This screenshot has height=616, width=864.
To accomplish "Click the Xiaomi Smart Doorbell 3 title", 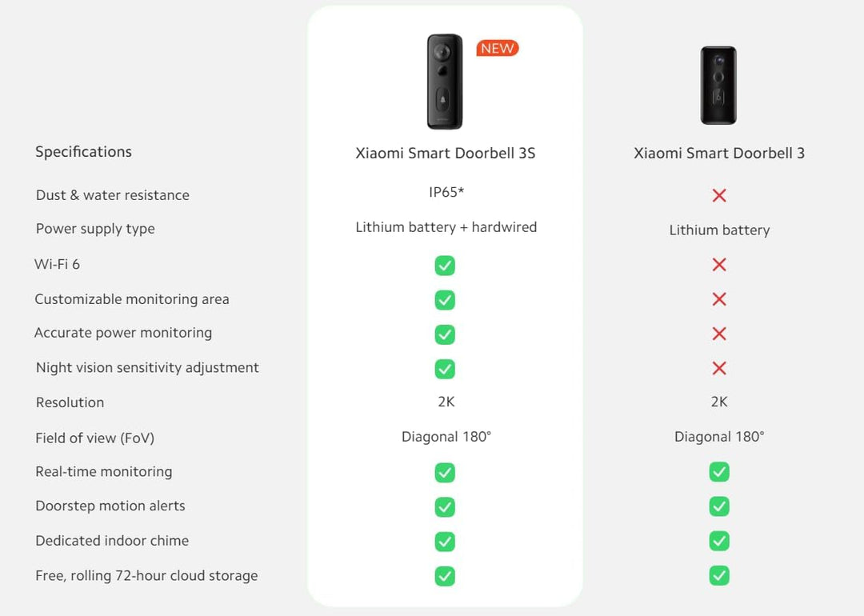I will click(719, 153).
